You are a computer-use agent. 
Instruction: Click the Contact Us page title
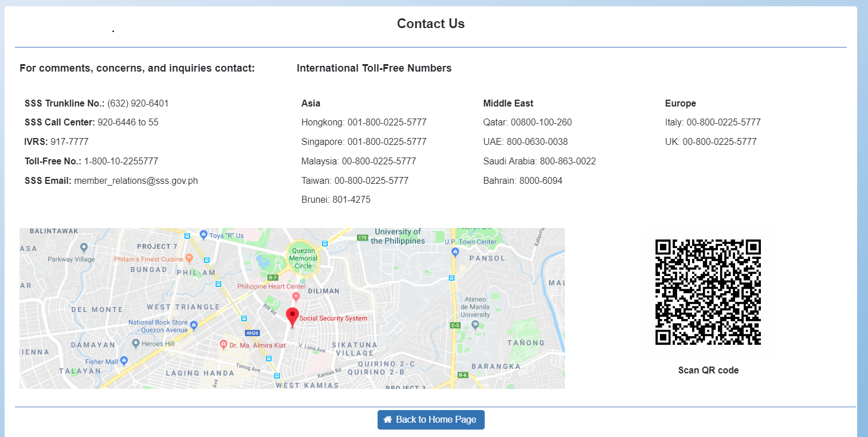point(430,23)
